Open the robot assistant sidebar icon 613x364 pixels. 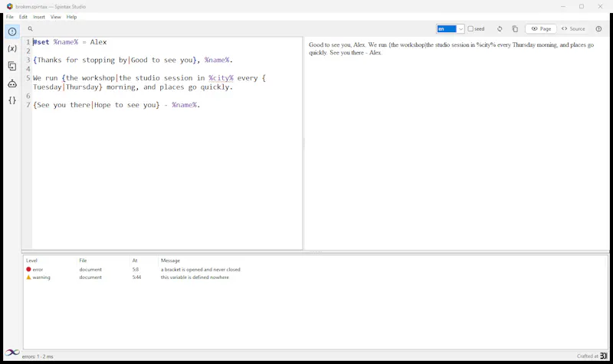tap(12, 84)
